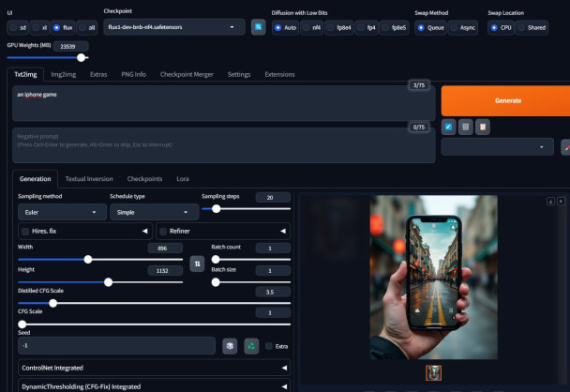Open the Sampling method dropdown
Image resolution: width=570 pixels, height=392 pixels.
click(62, 212)
